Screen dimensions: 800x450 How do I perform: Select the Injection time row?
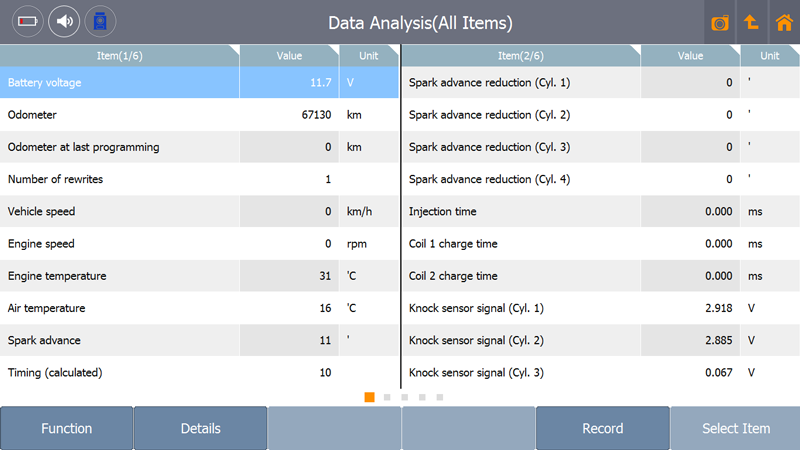coord(601,211)
